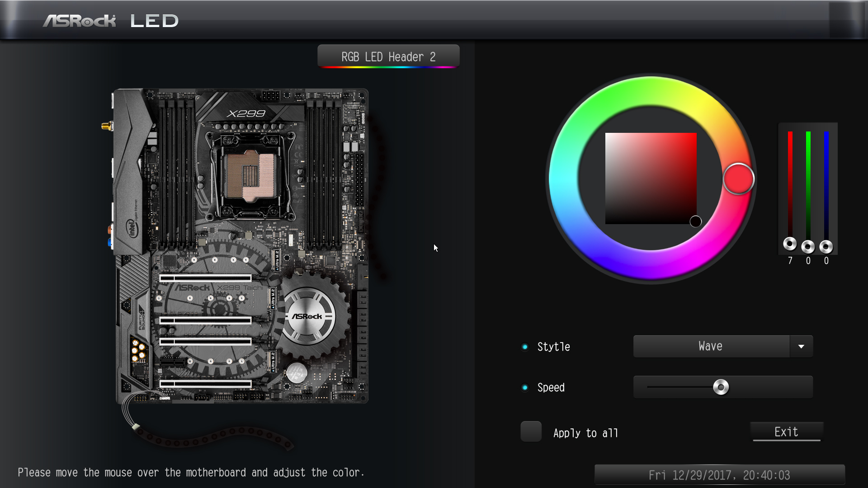Click the Style dropdown arrow button
The image size is (868, 488).
(801, 347)
